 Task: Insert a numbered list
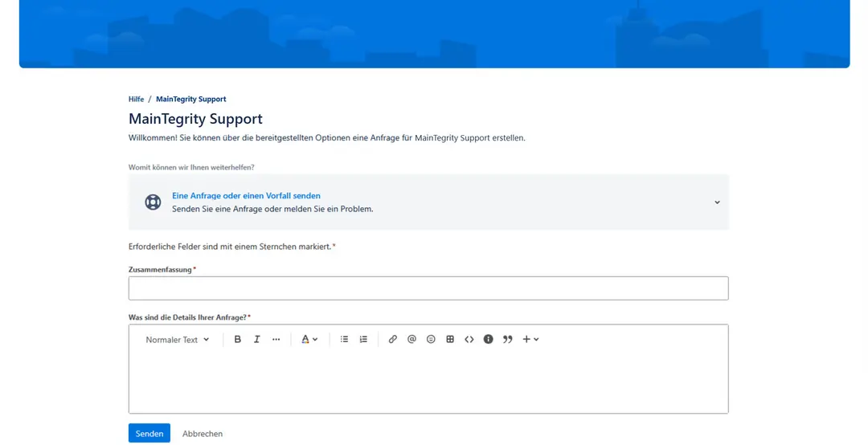[x=363, y=339]
